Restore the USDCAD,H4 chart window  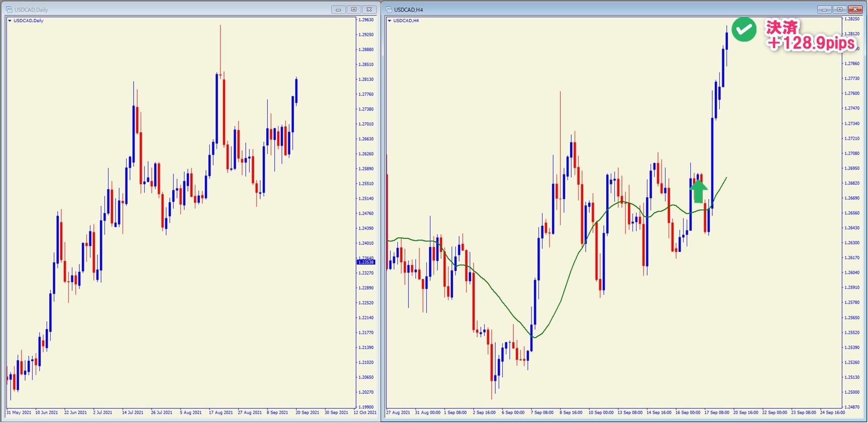[x=839, y=10]
